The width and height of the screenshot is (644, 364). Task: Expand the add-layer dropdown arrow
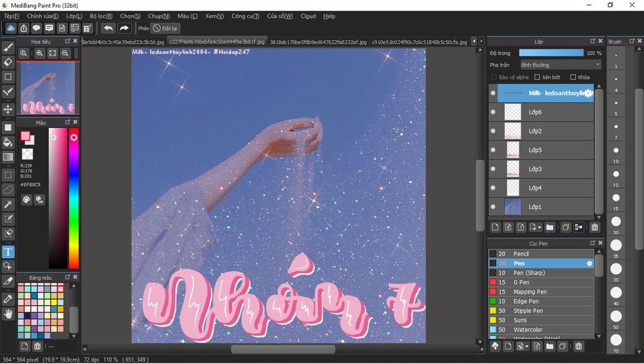point(539,227)
